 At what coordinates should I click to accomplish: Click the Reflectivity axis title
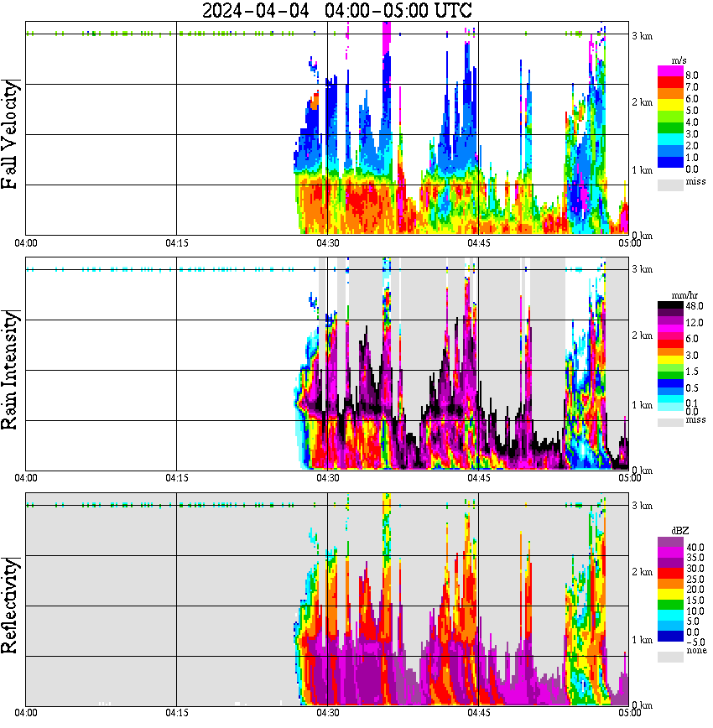(x=10, y=606)
